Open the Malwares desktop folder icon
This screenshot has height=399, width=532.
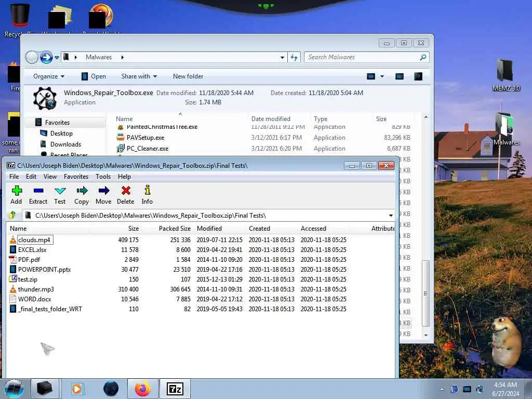click(x=506, y=129)
